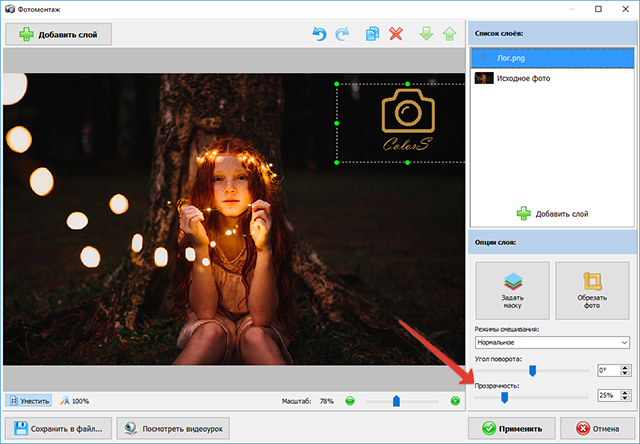Zoom in with green plus icon

pos(455,401)
